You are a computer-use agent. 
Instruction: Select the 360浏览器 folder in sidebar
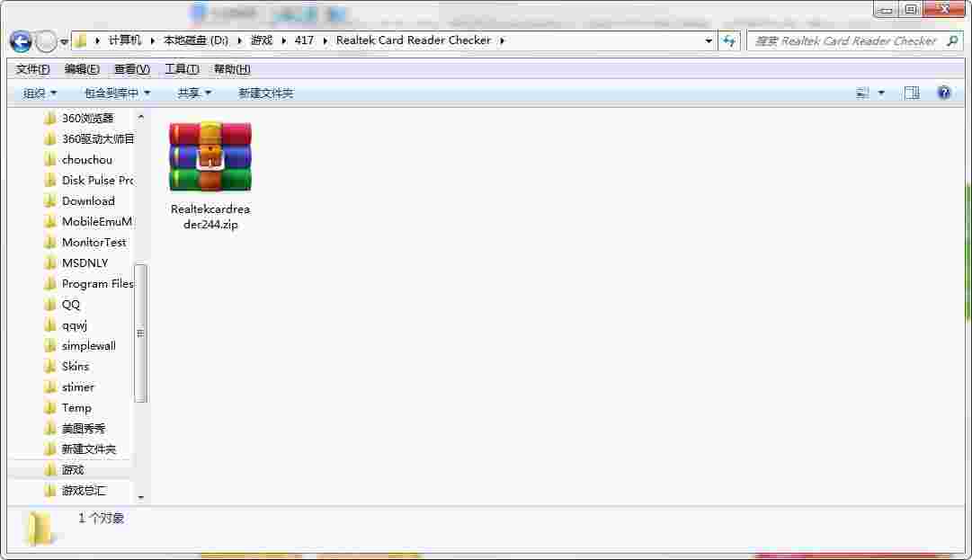(x=92, y=118)
